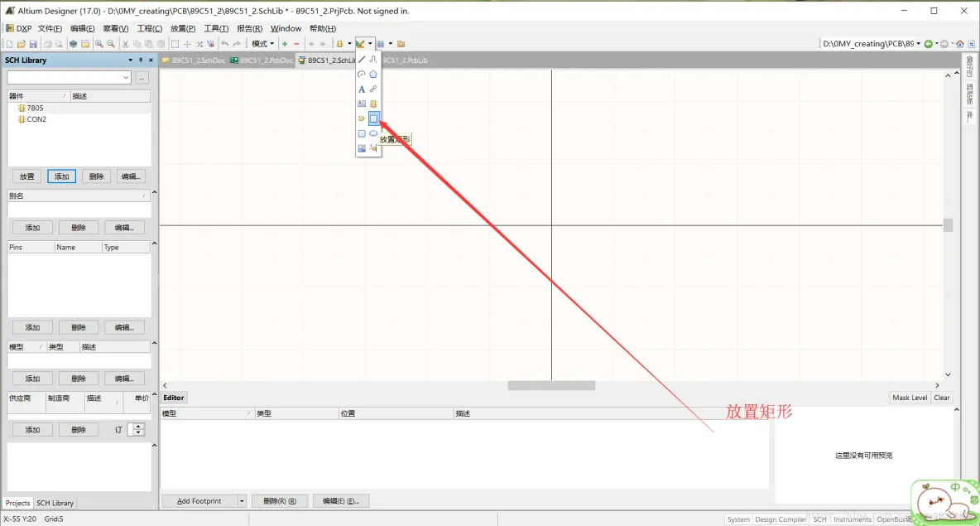Screen dimensions: 980x526
Task: Click the 删除(R) button below Editor
Action: click(x=280, y=501)
